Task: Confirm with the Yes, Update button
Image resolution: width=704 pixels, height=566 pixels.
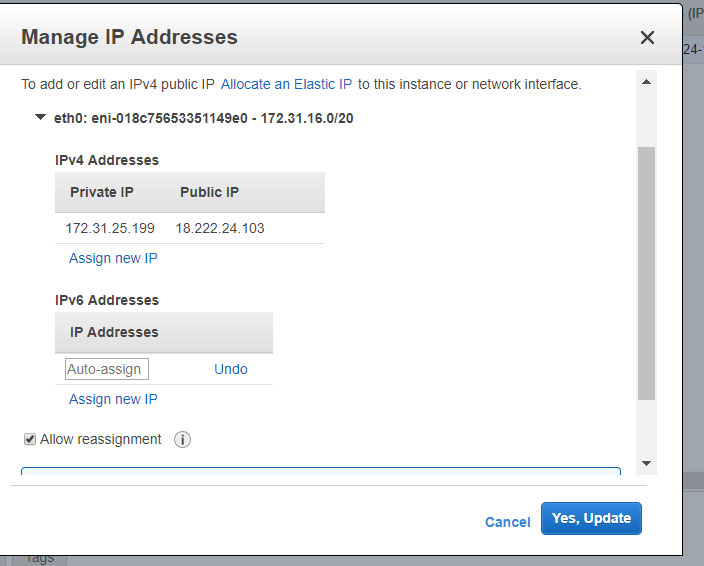Action: pyautogui.click(x=591, y=518)
